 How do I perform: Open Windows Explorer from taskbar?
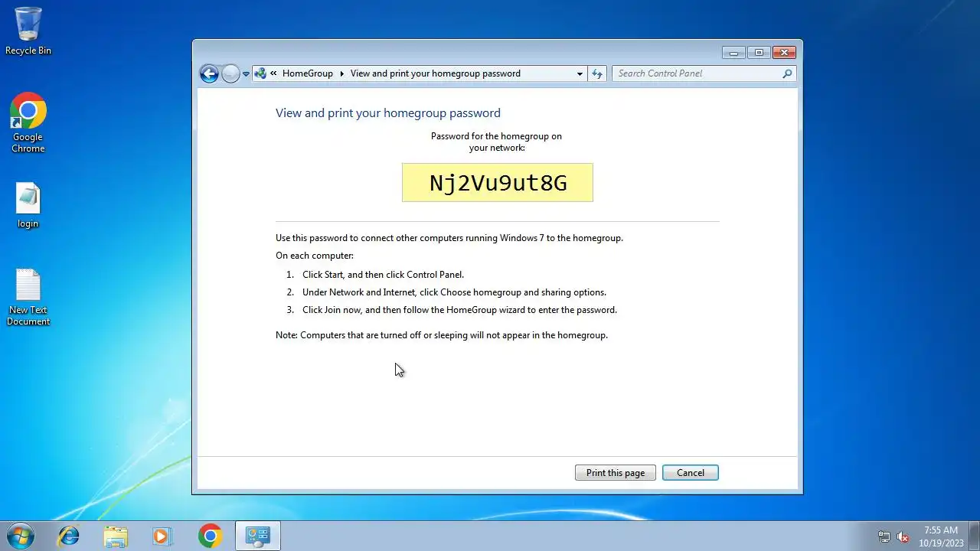(116, 536)
